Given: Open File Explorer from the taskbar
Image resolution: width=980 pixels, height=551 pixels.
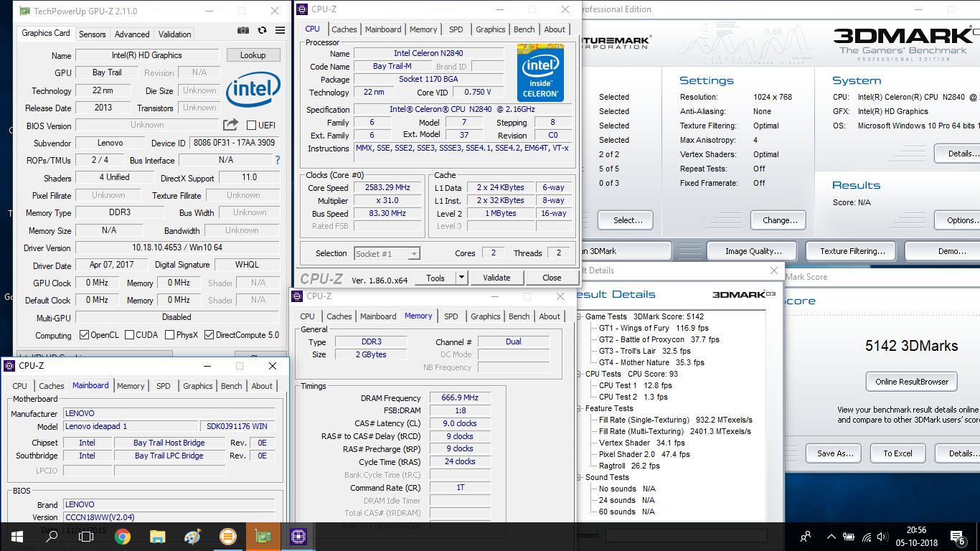Looking at the screenshot, I should click(157, 537).
